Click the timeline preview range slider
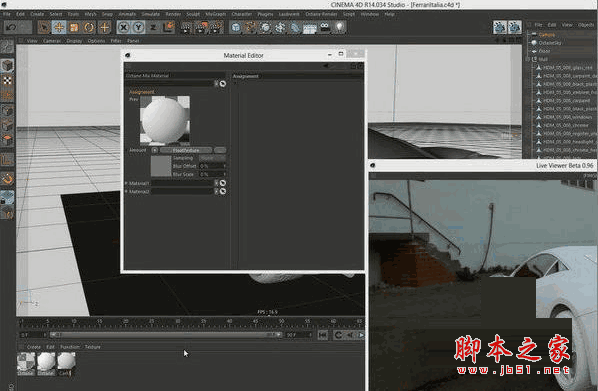The height and width of the screenshot is (391, 598). 166,335
